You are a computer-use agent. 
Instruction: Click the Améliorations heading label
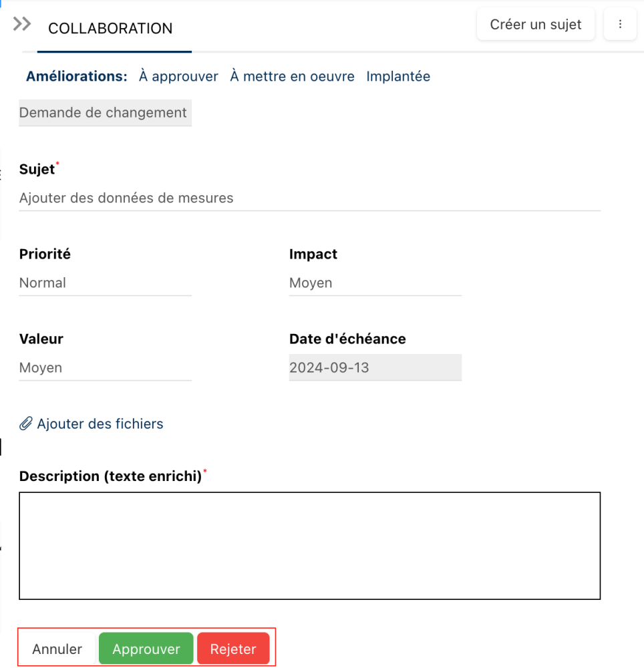[x=76, y=76]
